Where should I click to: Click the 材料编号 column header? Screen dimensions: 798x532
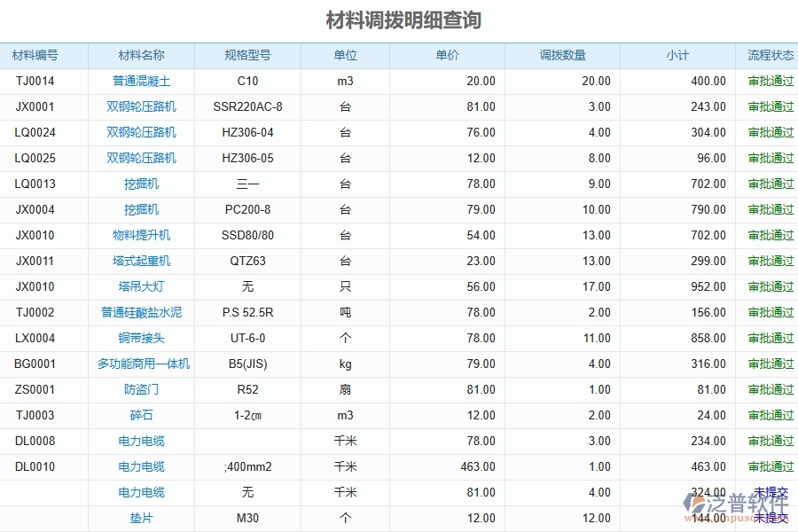coord(36,55)
